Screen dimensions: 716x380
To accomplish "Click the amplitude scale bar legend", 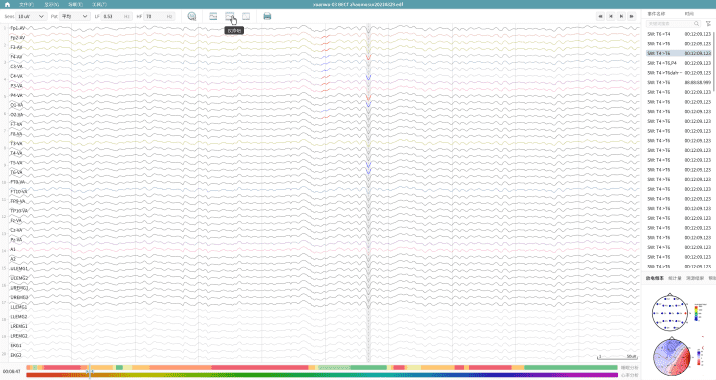I will [617, 357].
